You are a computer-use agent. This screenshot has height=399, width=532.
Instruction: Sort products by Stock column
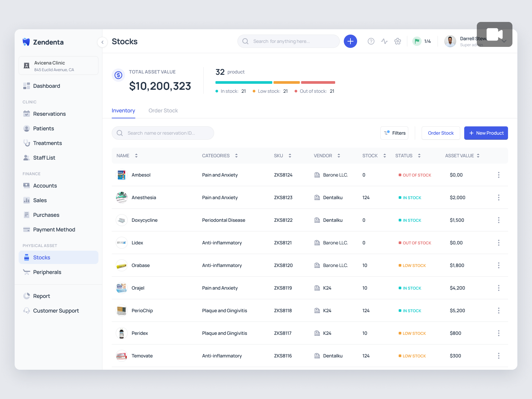click(384, 155)
